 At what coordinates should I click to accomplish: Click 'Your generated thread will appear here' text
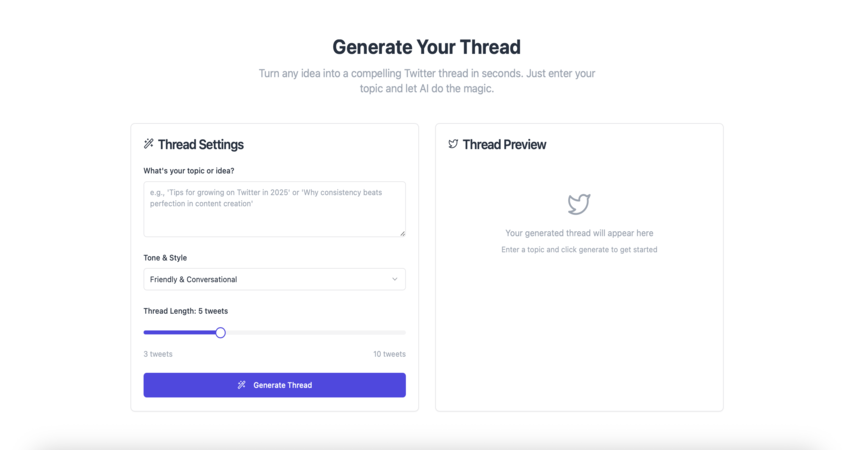coord(579,233)
